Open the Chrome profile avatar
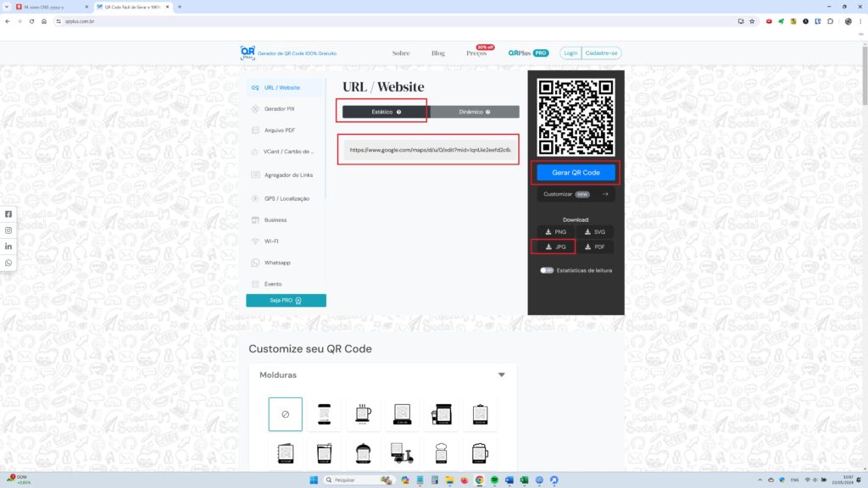 click(x=848, y=21)
